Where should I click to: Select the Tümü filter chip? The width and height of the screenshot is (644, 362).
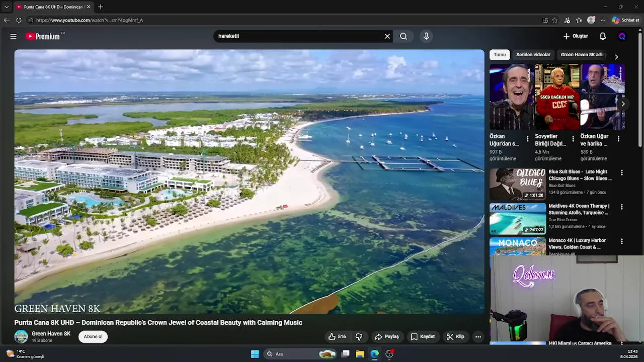(500, 55)
